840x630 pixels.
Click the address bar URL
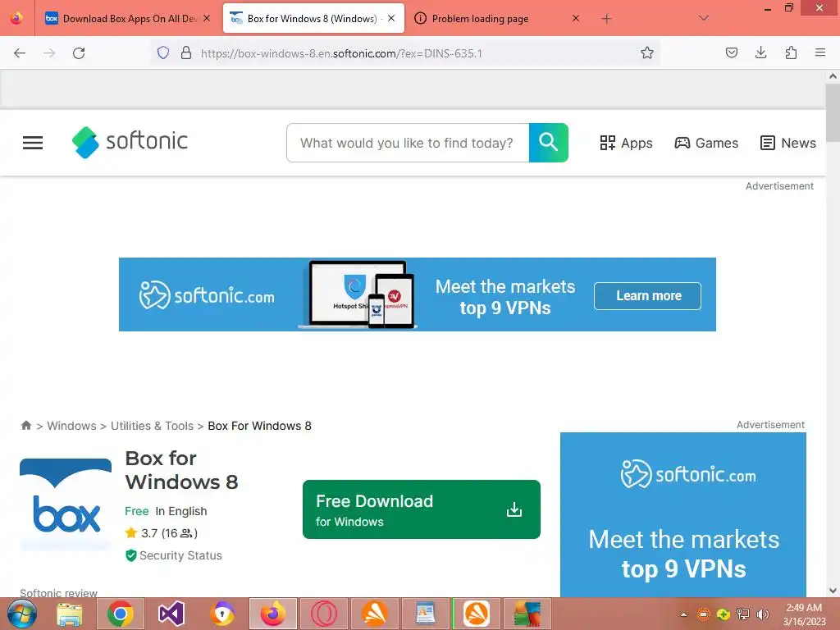tap(341, 53)
